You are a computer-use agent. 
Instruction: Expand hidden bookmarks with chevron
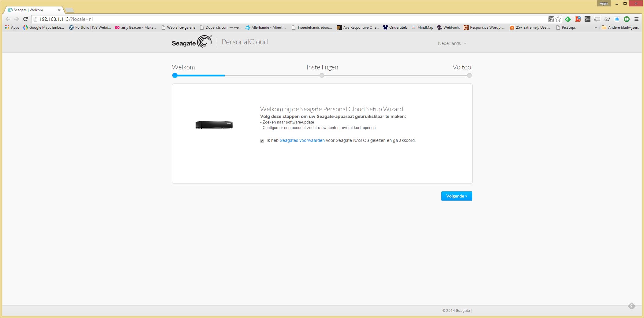coord(595,28)
